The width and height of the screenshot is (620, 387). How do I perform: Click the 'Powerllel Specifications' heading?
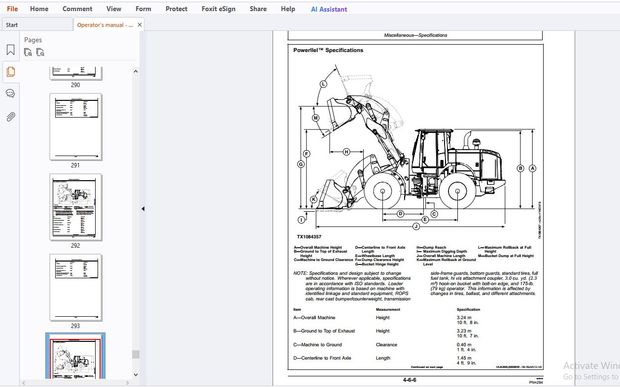point(328,50)
